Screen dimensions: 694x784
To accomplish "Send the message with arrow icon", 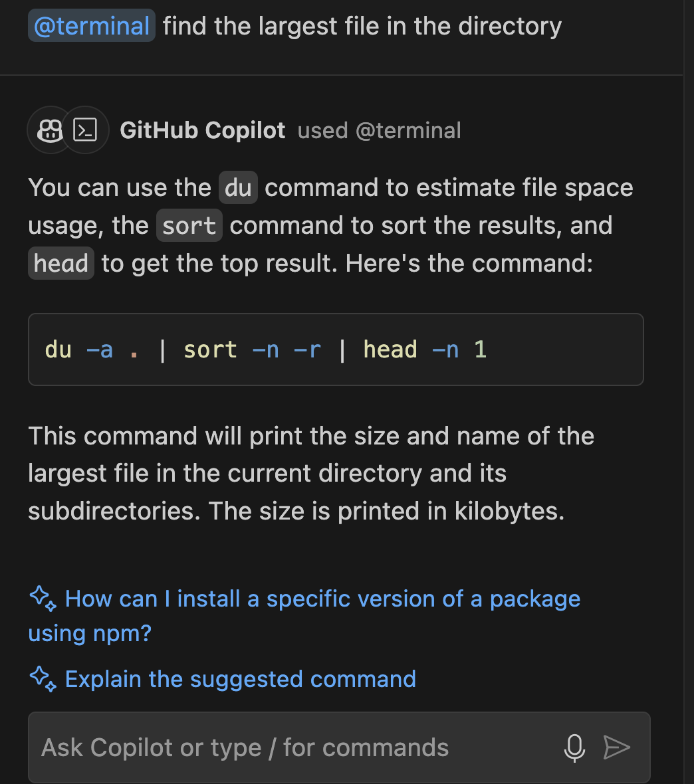I will point(616,747).
